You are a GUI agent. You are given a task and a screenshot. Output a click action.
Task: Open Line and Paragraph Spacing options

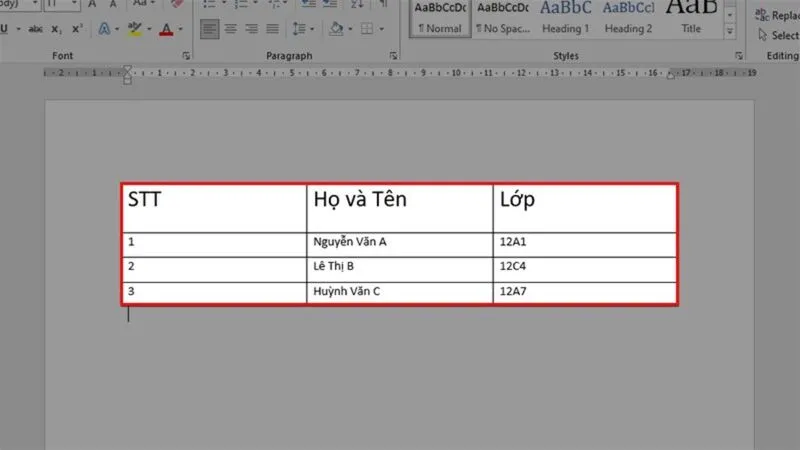point(303,29)
